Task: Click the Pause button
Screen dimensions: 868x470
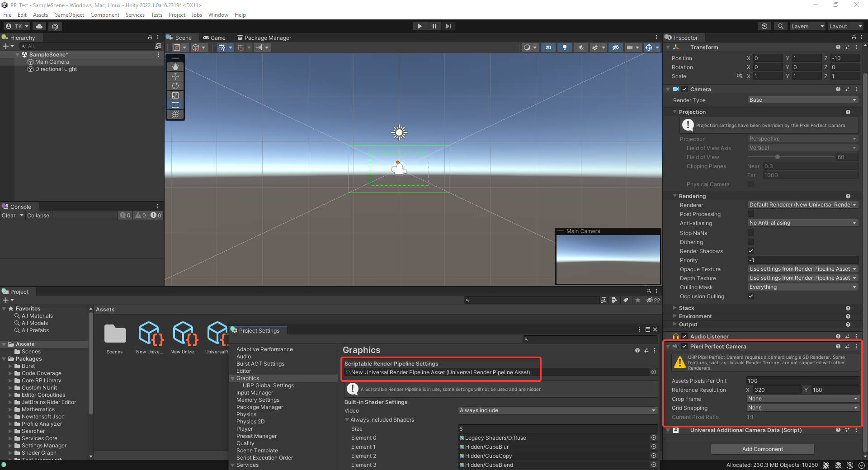Action: (434, 26)
